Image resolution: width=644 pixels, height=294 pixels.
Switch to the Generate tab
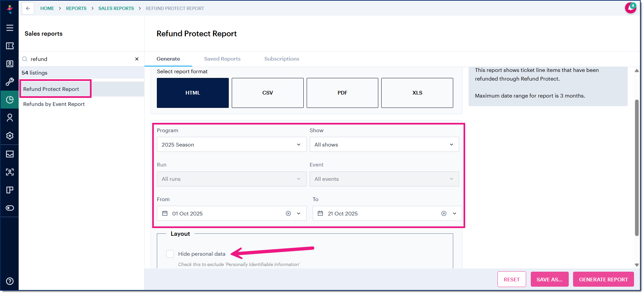168,59
